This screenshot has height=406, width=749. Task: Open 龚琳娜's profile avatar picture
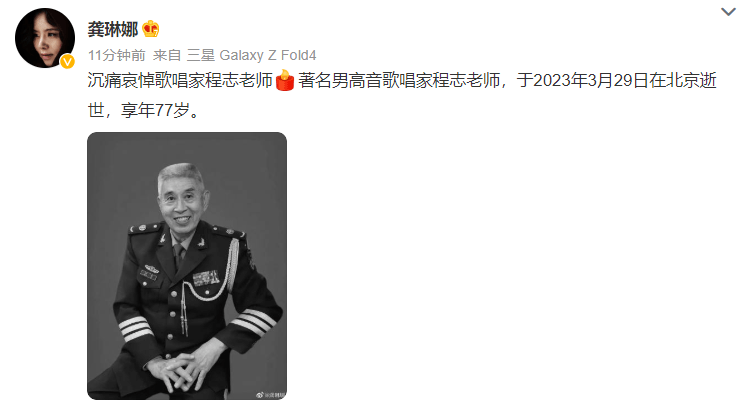point(45,38)
